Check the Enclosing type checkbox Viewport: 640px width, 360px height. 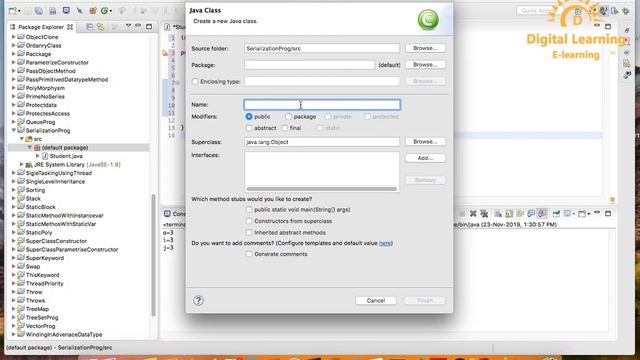[195, 82]
